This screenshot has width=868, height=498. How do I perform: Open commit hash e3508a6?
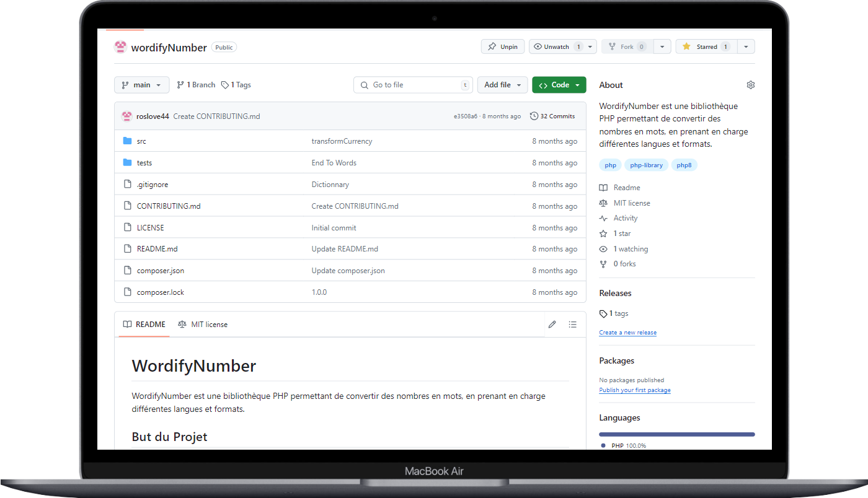[466, 116]
